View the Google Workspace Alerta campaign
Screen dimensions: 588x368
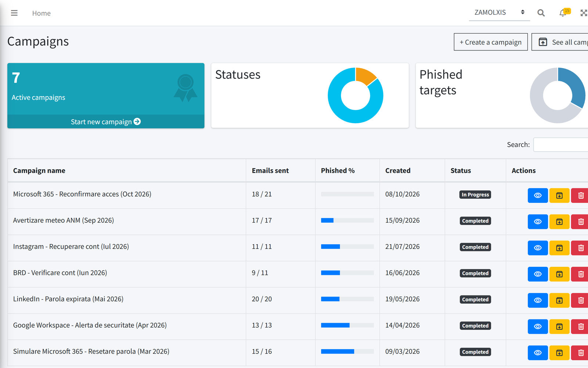(x=538, y=326)
